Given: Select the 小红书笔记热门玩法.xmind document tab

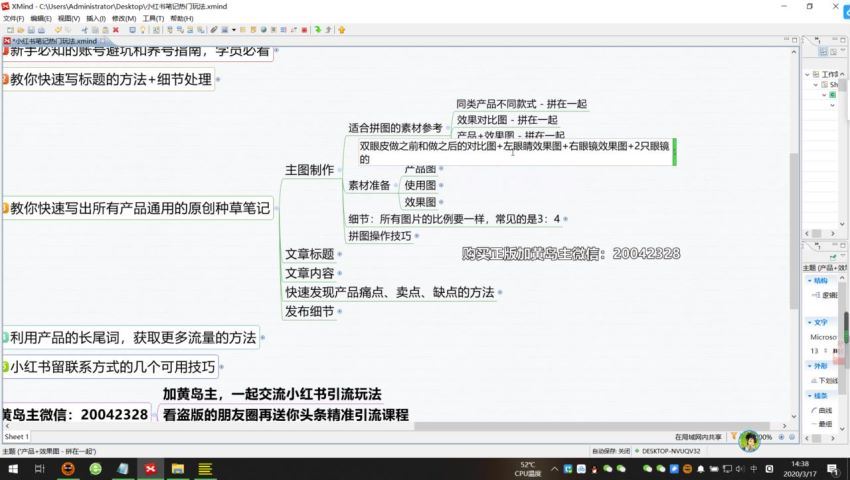Looking at the screenshot, I should [x=55, y=41].
